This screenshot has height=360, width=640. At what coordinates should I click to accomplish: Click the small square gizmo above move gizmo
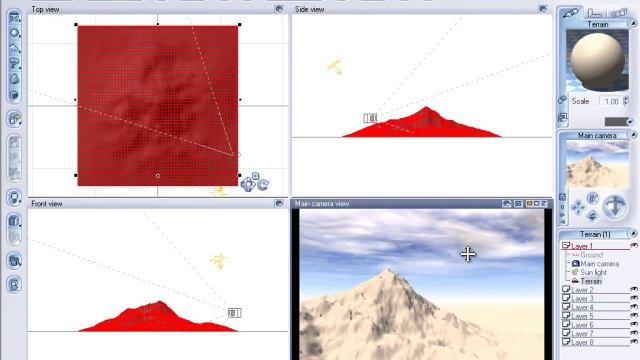[x=255, y=176]
